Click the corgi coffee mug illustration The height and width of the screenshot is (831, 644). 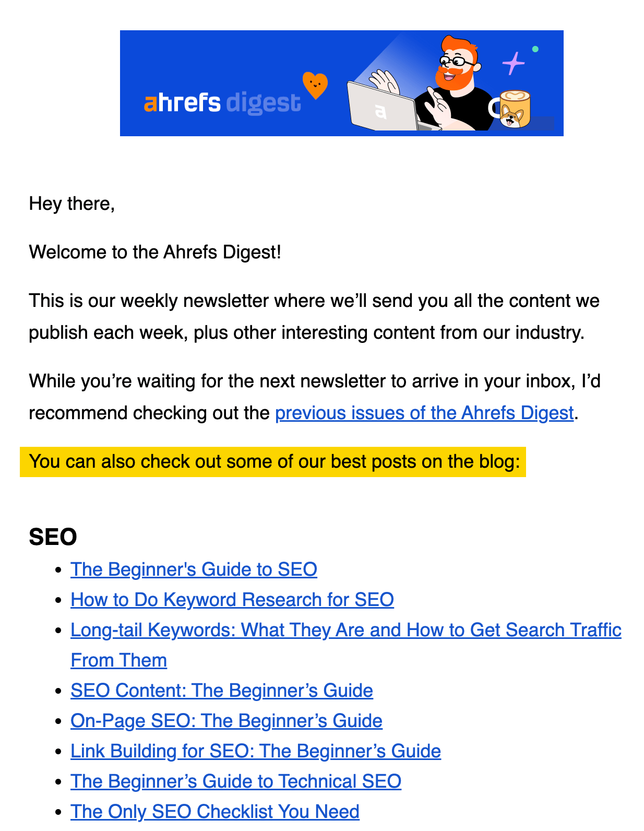pyautogui.click(x=514, y=110)
